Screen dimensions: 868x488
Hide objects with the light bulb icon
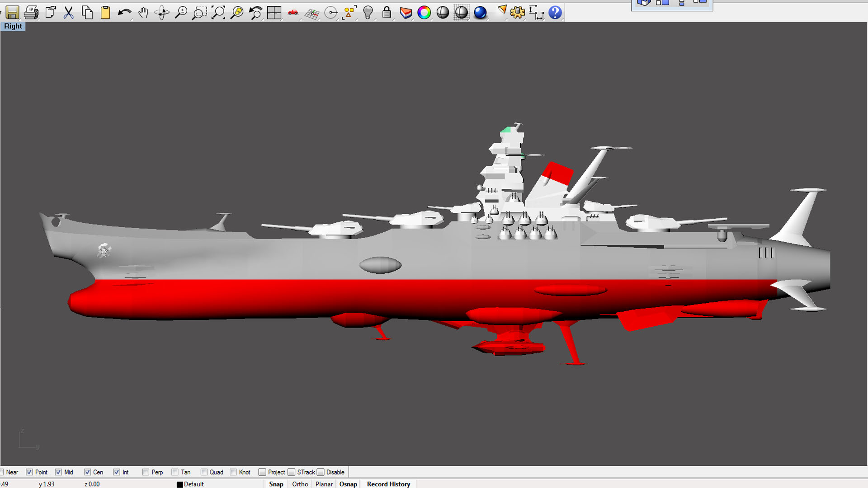pos(368,12)
